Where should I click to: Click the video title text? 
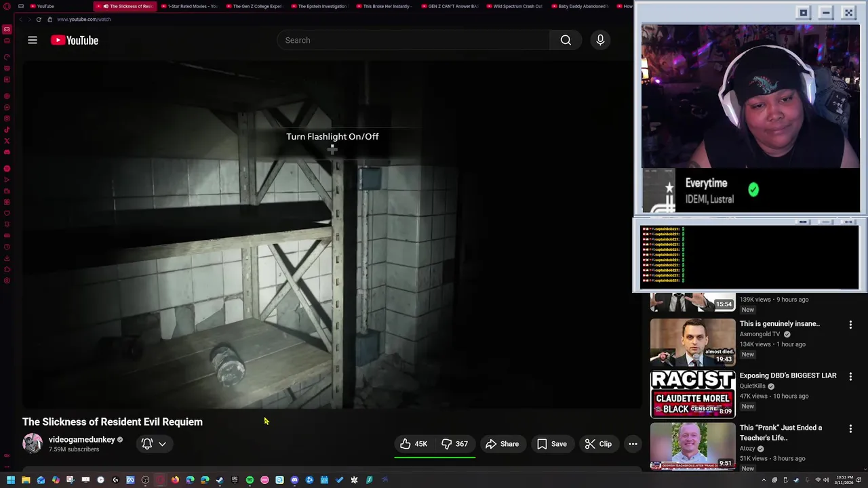pos(113,422)
